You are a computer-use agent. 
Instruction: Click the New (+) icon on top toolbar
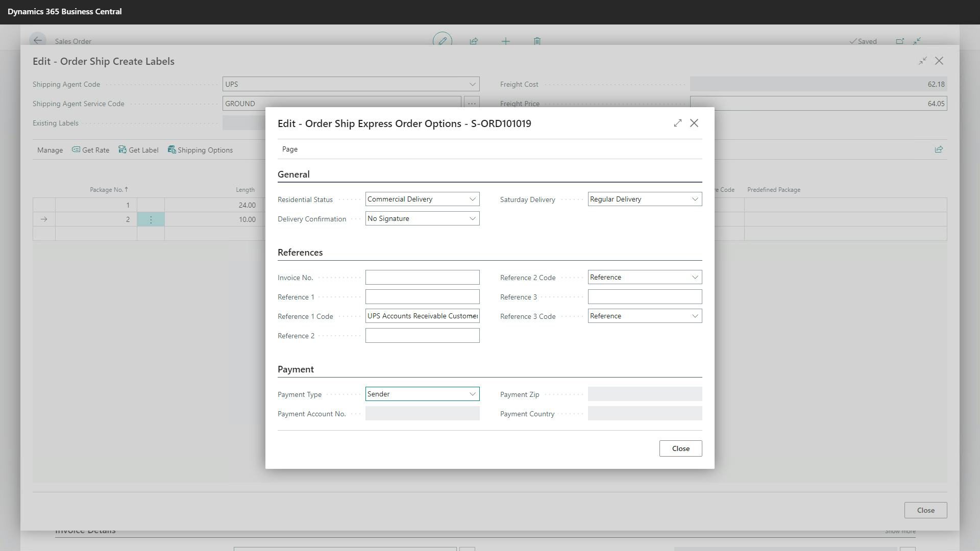pyautogui.click(x=506, y=41)
